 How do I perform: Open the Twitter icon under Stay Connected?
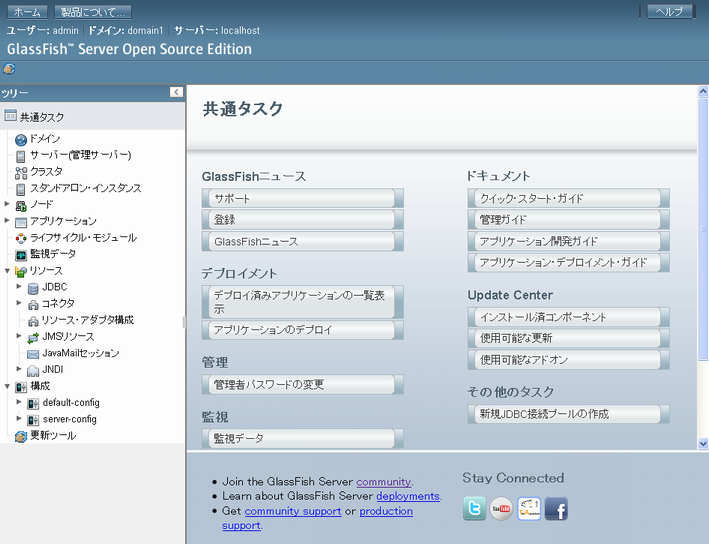tap(474, 509)
